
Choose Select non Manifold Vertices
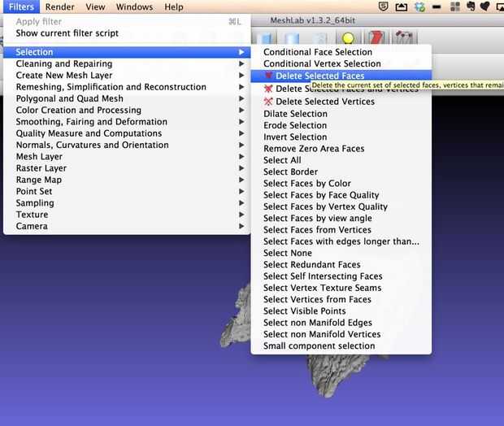tap(341, 334)
